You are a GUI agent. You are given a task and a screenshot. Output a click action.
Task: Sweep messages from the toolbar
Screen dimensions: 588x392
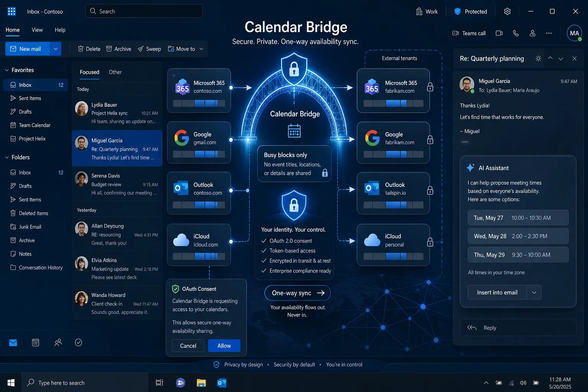(149, 49)
